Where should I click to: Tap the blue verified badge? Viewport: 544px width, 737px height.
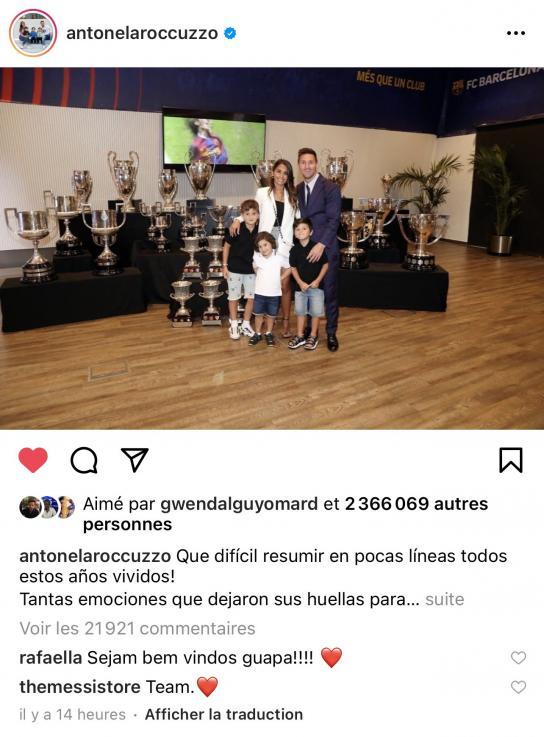click(230, 33)
